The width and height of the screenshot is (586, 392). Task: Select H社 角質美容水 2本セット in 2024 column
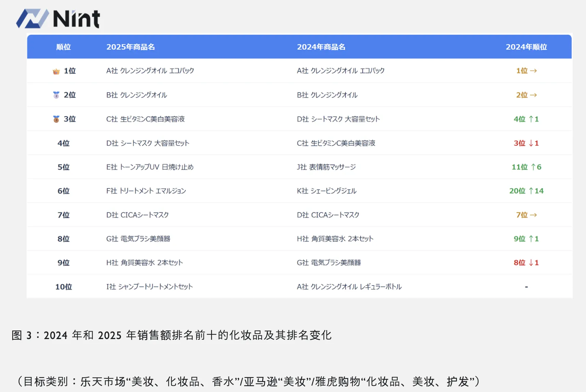click(x=335, y=239)
